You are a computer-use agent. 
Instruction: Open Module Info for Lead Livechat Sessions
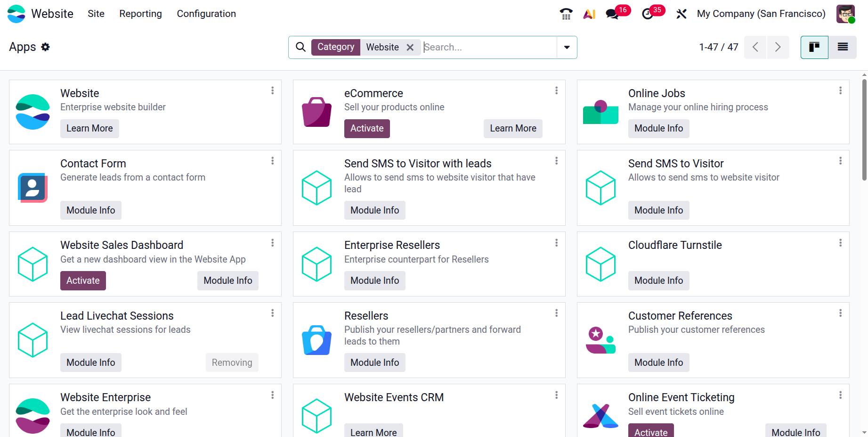coord(90,363)
